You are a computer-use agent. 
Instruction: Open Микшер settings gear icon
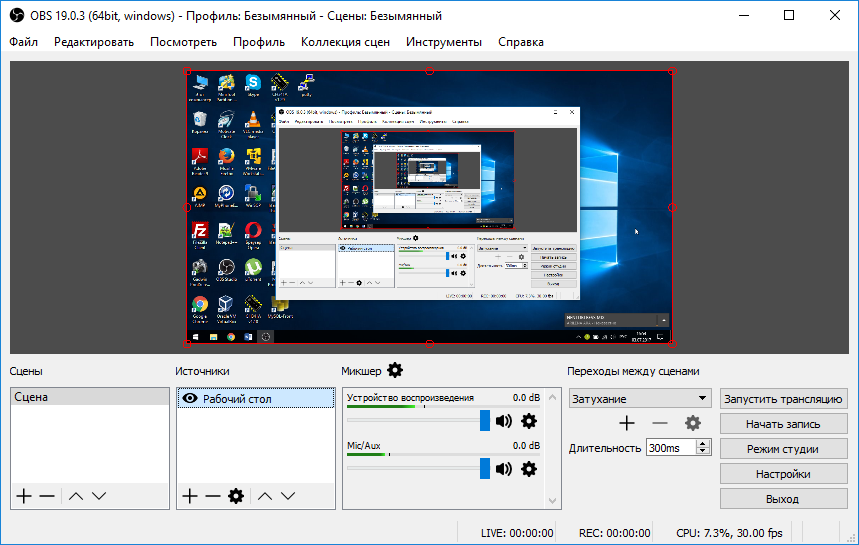(x=395, y=370)
